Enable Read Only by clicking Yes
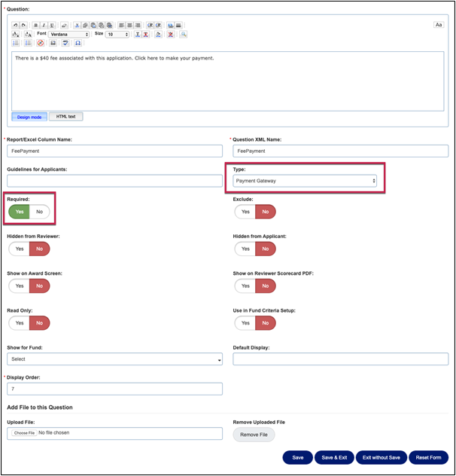Viewport: 456px width, 476px height. point(19,322)
